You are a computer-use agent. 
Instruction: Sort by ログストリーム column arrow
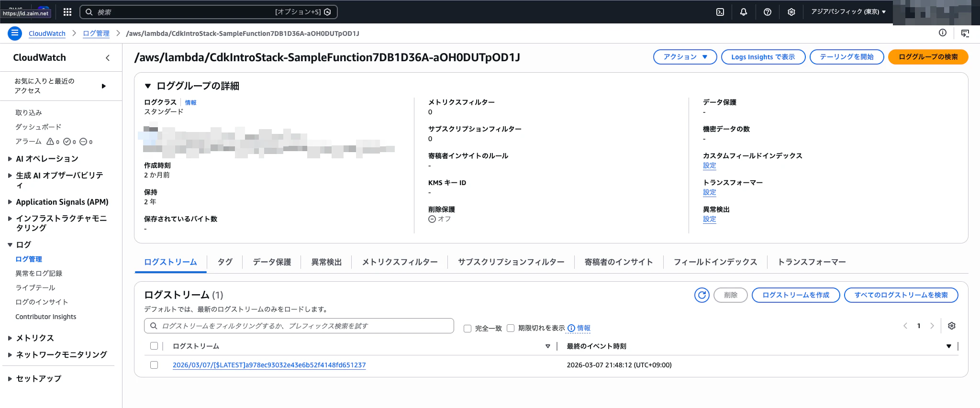[x=548, y=346]
